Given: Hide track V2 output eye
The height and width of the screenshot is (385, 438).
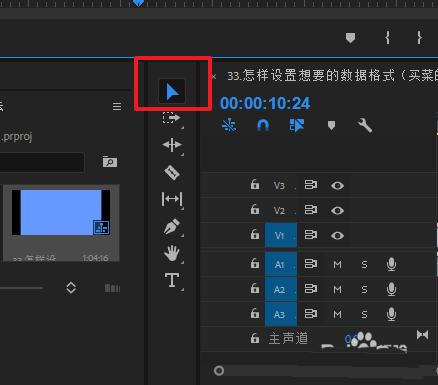Looking at the screenshot, I should [337, 210].
